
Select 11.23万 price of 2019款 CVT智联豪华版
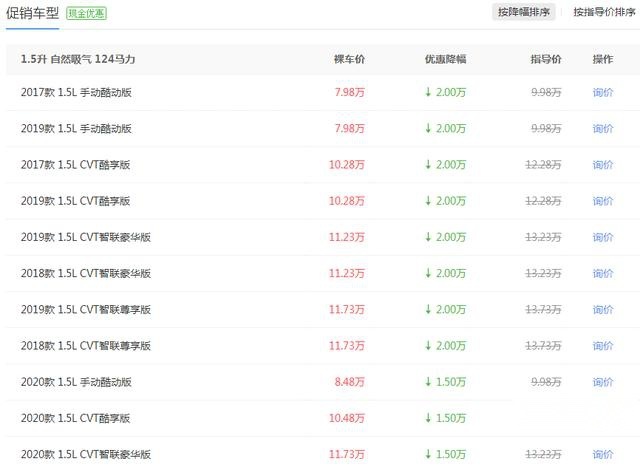347,237
